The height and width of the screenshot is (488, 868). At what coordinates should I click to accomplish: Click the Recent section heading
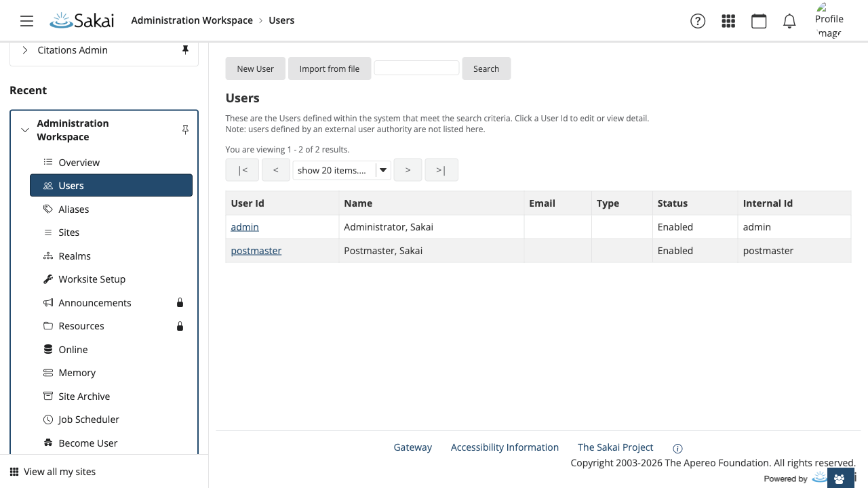[28, 90]
